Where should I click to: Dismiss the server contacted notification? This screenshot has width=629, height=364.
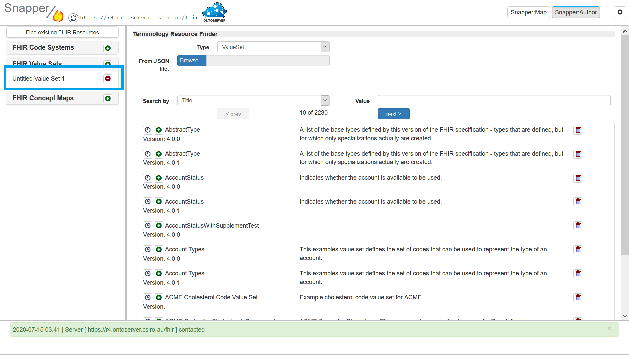tap(609, 329)
